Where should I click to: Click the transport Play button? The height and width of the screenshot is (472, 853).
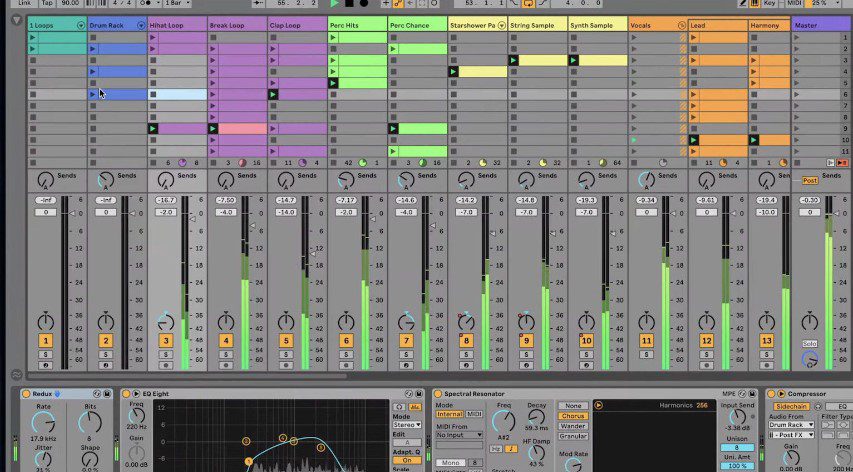[335, 4]
